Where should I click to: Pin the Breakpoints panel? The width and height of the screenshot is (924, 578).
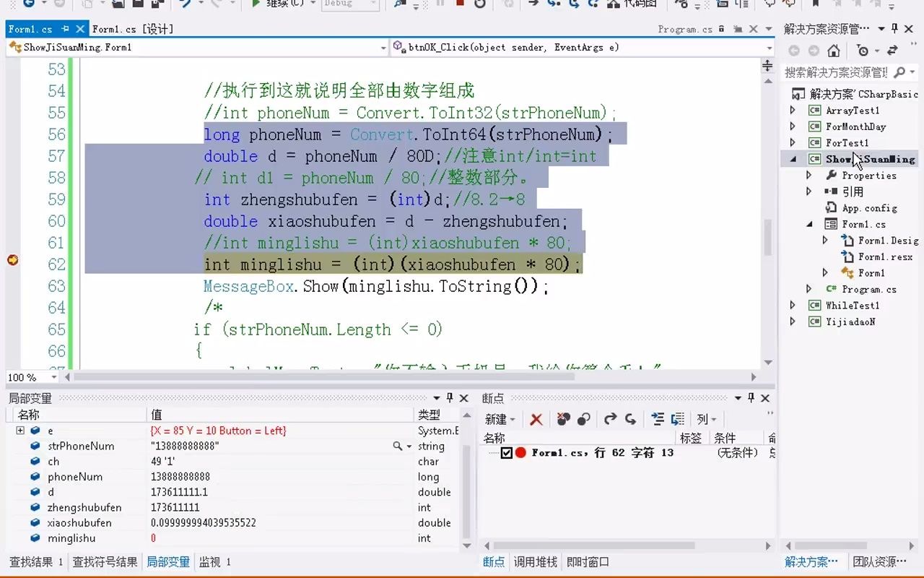click(x=751, y=398)
